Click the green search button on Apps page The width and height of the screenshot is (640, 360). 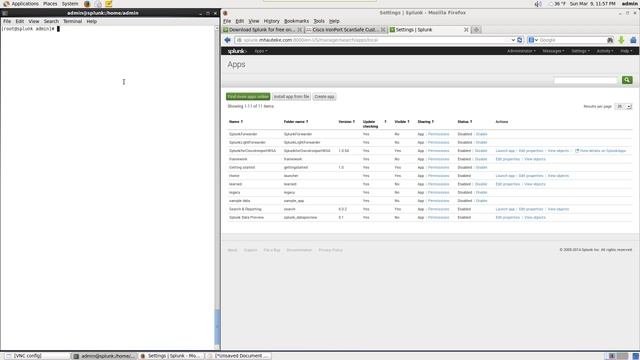[x=627, y=80]
